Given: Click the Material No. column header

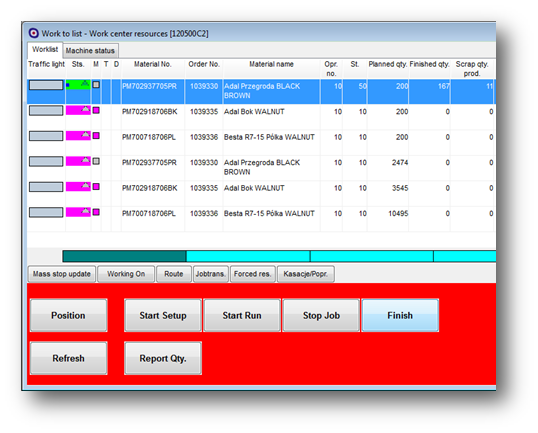Looking at the screenshot, I should pyautogui.click(x=153, y=64).
